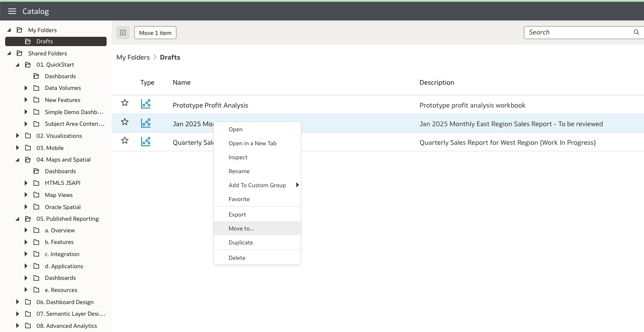This screenshot has height=332, width=644.
Task: Open the My Folders breadcrumb link
Action: tap(133, 57)
